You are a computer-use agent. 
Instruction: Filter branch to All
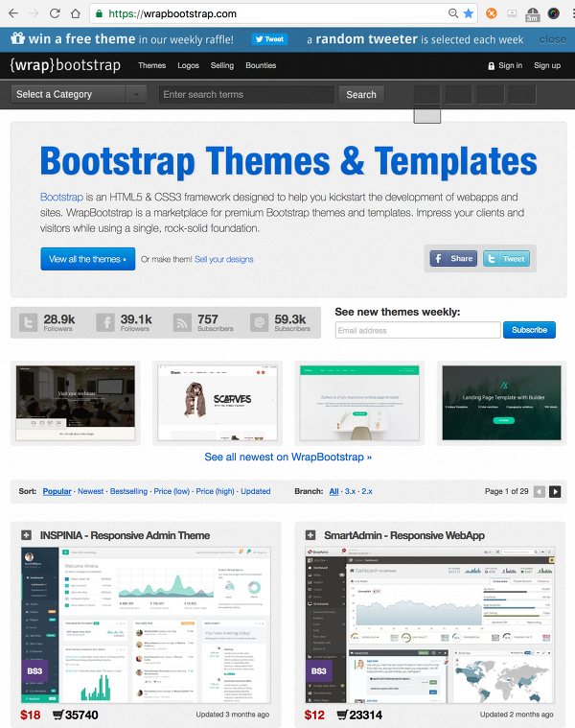point(333,491)
